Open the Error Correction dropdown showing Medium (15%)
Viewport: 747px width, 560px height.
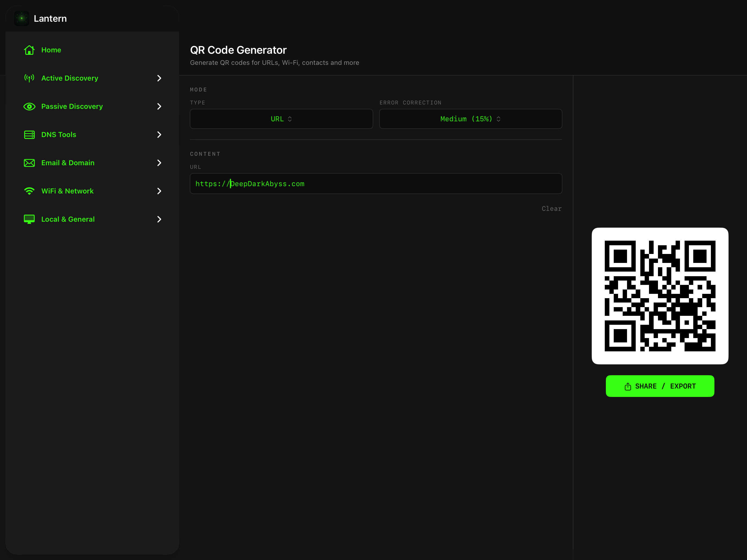click(470, 119)
